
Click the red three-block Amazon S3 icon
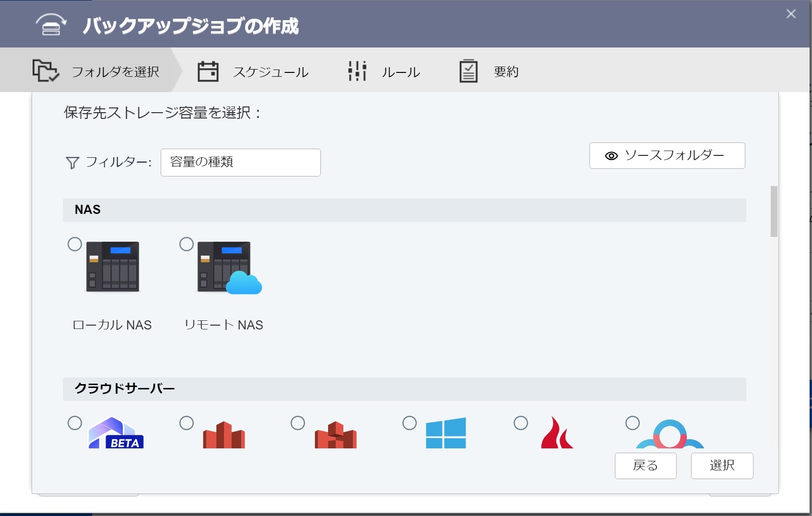pyautogui.click(x=224, y=435)
